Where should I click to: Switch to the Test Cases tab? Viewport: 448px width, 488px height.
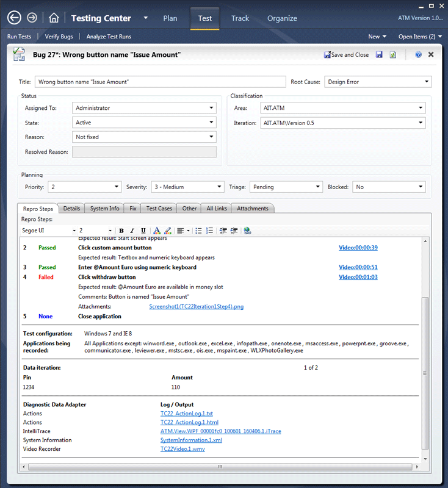click(159, 209)
